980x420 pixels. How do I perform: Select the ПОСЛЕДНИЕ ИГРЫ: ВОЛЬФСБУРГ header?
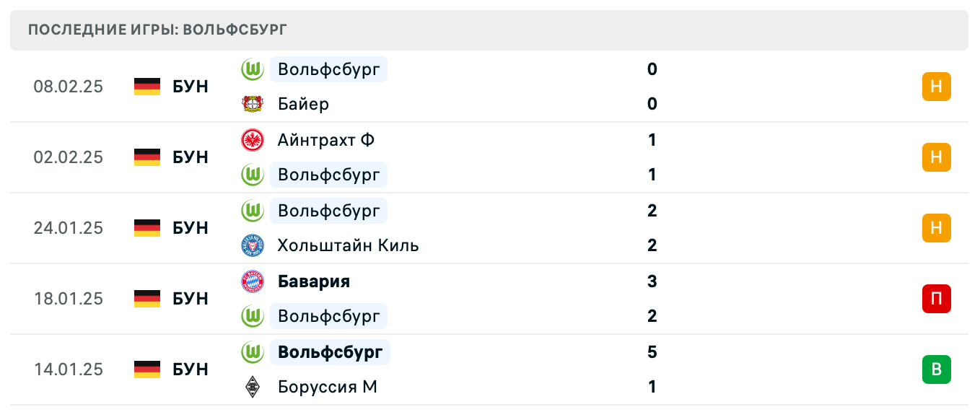click(x=157, y=30)
